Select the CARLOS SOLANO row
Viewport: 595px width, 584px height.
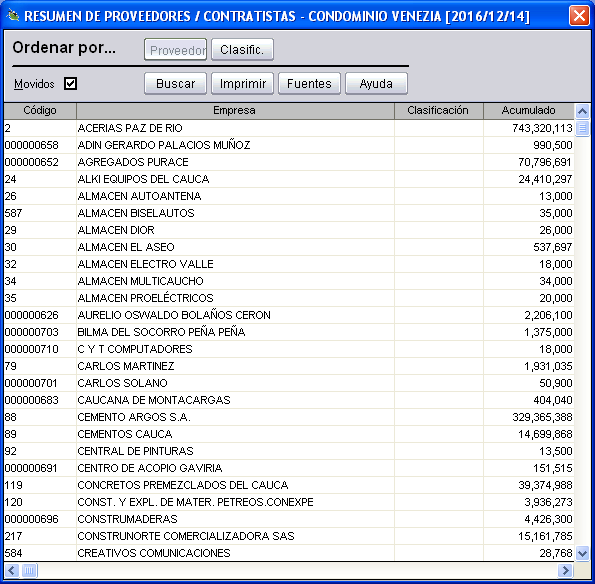(289, 383)
